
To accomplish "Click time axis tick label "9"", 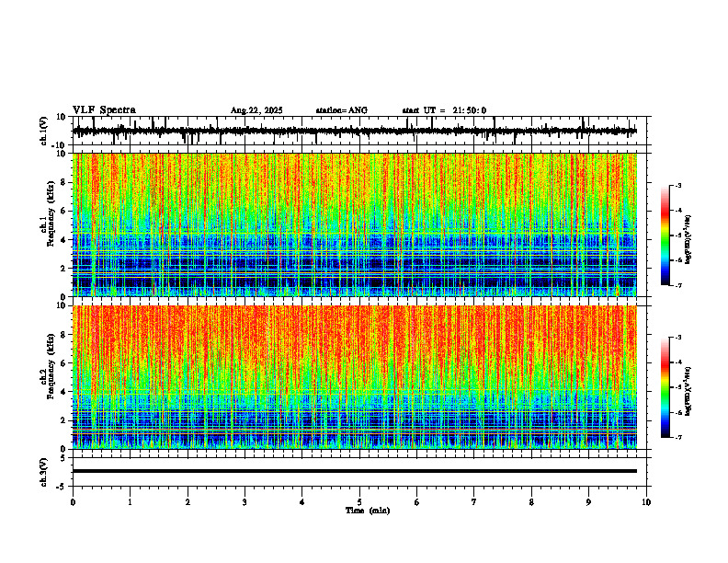I will 588,502.
